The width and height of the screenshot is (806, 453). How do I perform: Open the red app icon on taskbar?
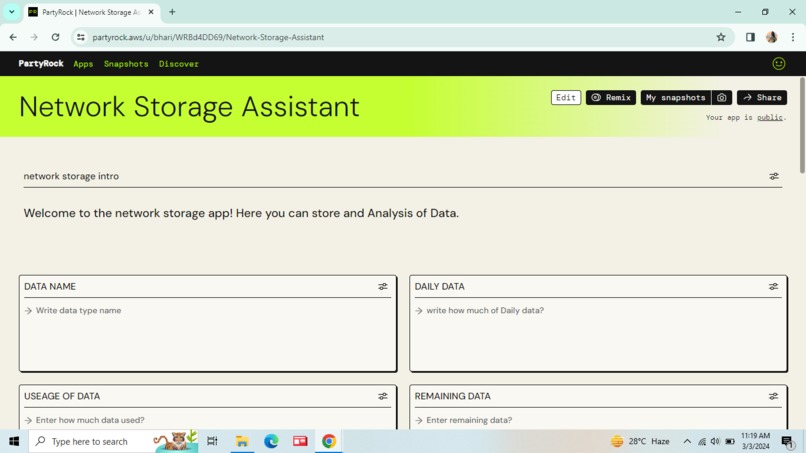300,441
